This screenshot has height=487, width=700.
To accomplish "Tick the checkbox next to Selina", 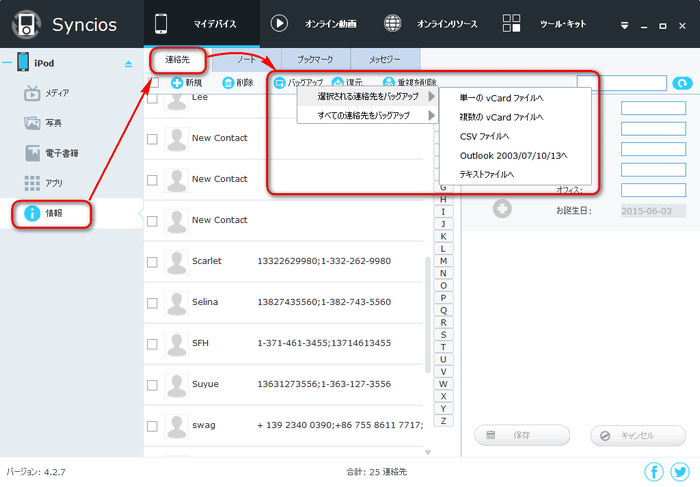I will (x=153, y=302).
